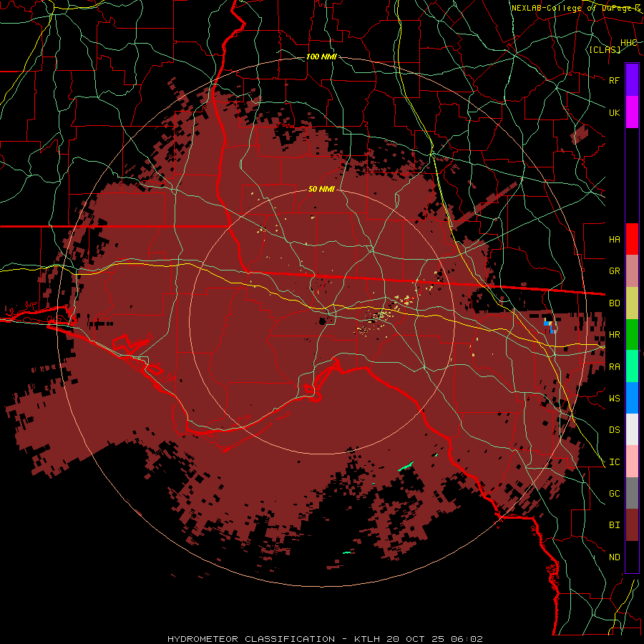Viewport: 644px width, 644px height.
Task: Click the 'HYDROMETEOR CLASSIFICATION' title text
Action: coord(251,639)
